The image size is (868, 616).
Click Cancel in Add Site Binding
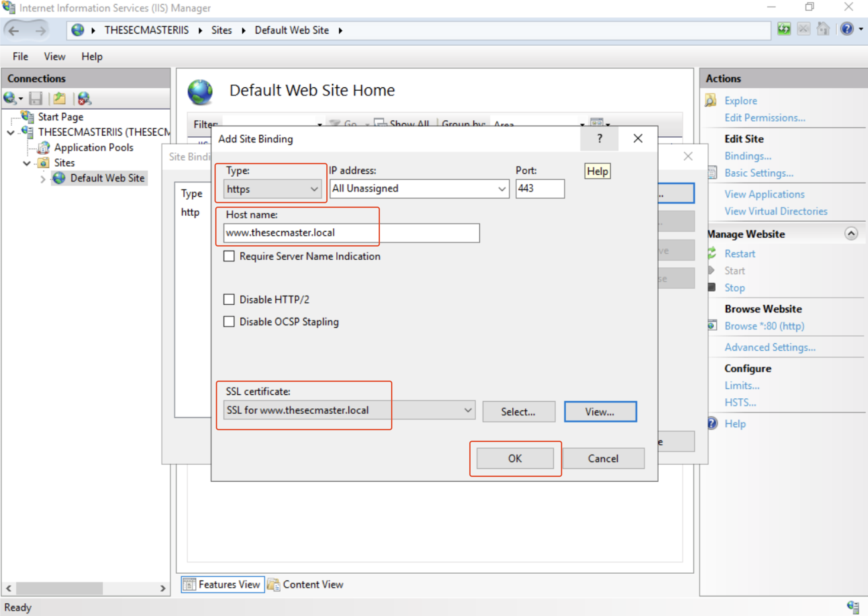[x=604, y=458]
